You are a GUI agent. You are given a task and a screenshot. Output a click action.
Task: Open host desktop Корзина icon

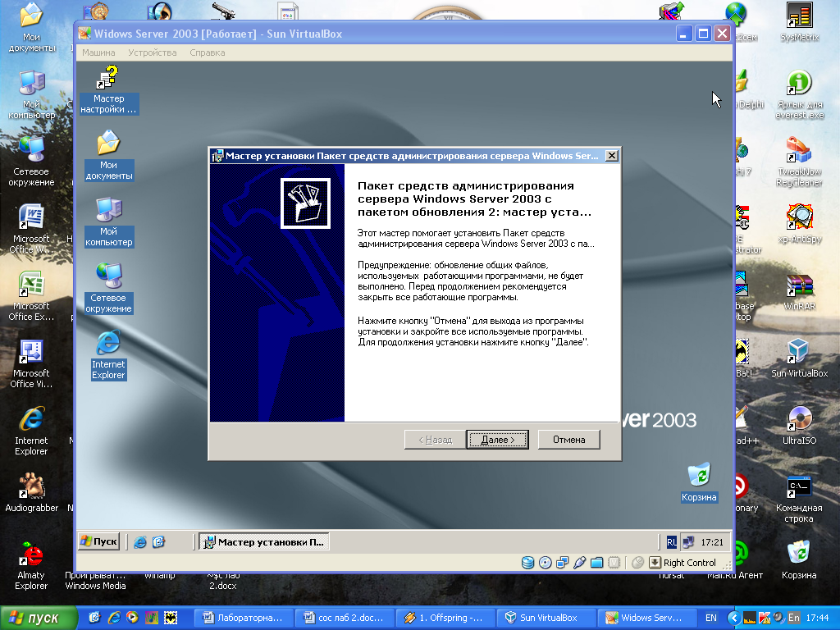(x=799, y=560)
